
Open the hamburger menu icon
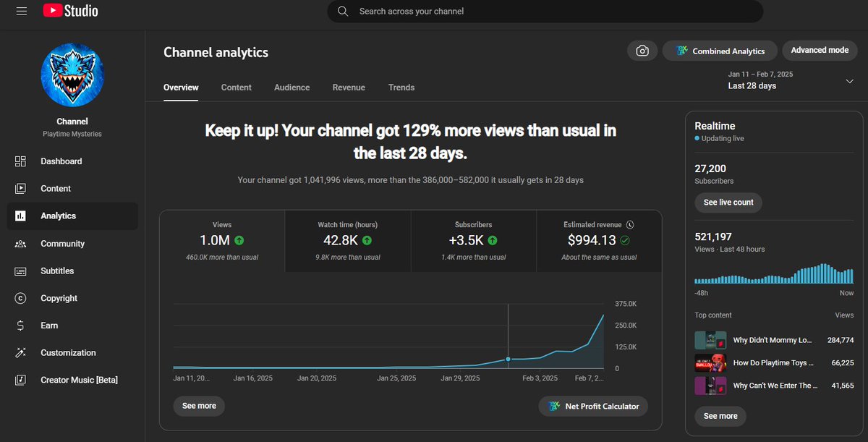point(22,12)
